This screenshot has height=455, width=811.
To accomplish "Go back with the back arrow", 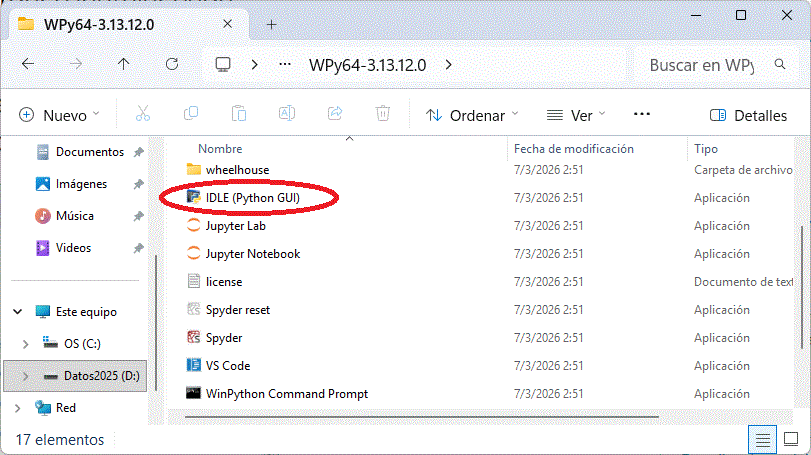I will coord(28,65).
